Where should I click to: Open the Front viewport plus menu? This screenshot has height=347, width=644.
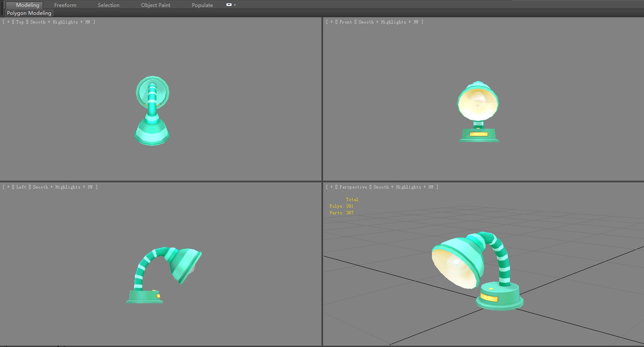tap(332, 22)
